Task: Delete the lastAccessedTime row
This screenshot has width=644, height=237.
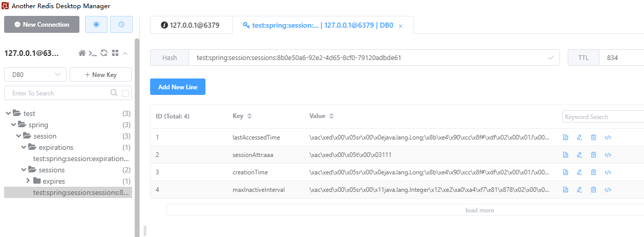Action: [x=593, y=137]
